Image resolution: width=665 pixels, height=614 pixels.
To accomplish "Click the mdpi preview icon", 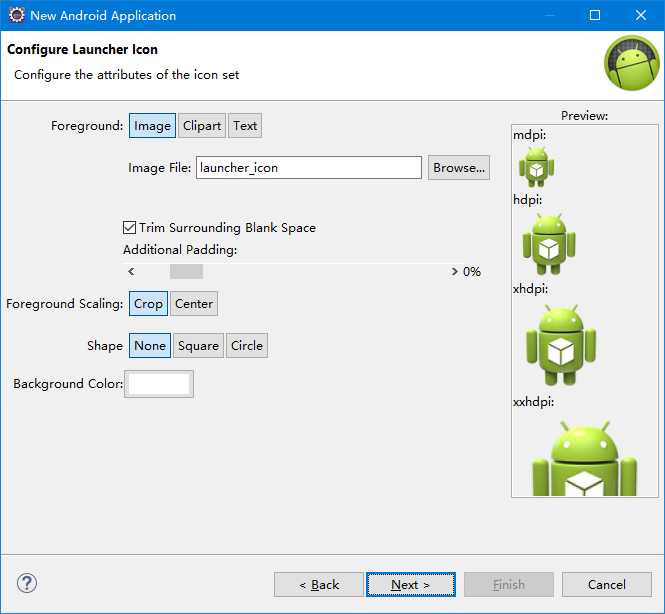I will pos(536,167).
